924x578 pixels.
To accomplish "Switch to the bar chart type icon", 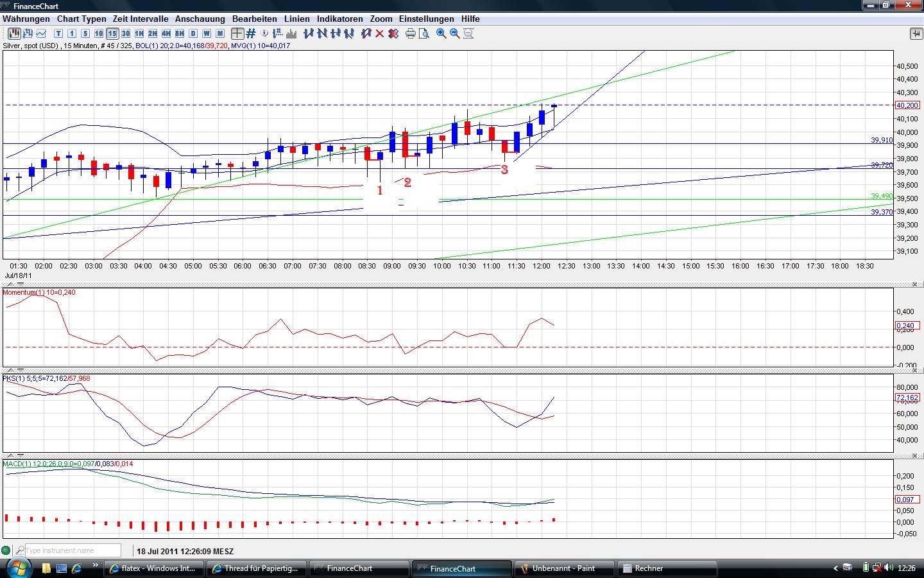I will (28, 33).
